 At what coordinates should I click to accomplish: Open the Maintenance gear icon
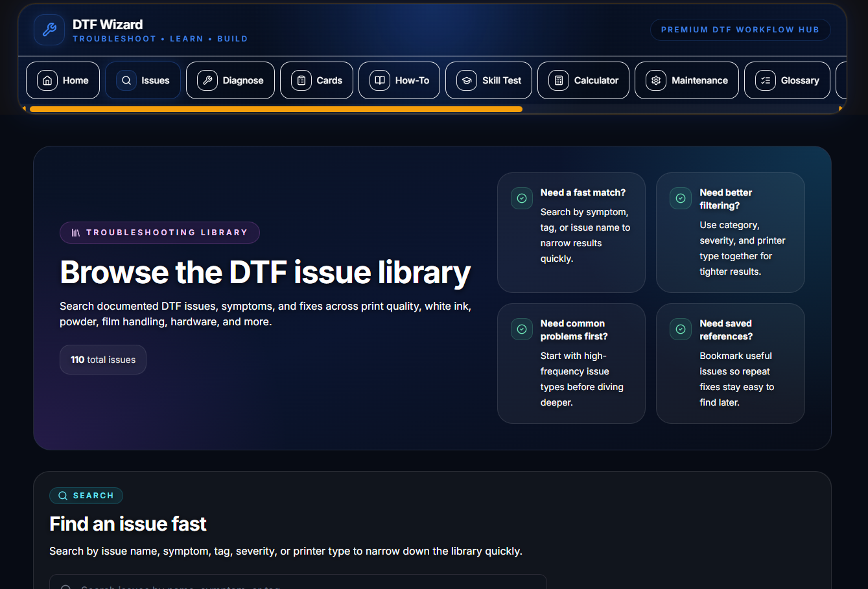coord(656,80)
